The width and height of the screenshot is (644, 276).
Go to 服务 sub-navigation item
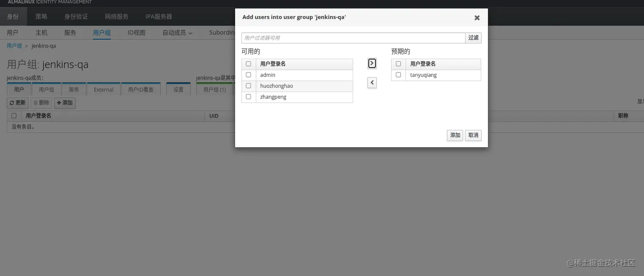(70, 33)
